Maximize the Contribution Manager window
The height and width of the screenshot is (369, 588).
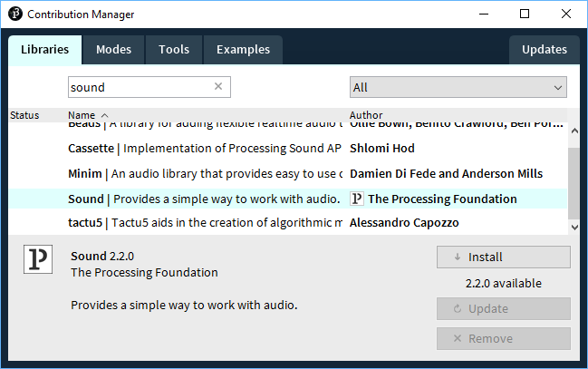pyautogui.click(x=525, y=15)
